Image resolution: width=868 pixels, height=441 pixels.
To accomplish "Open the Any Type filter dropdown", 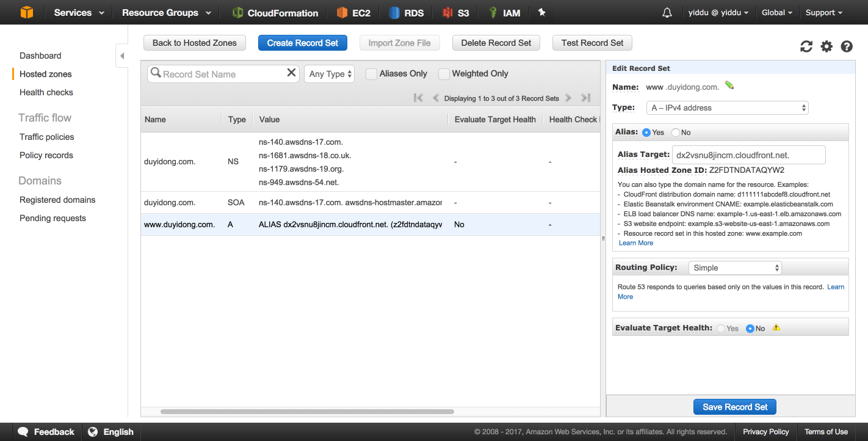I will click(x=330, y=74).
